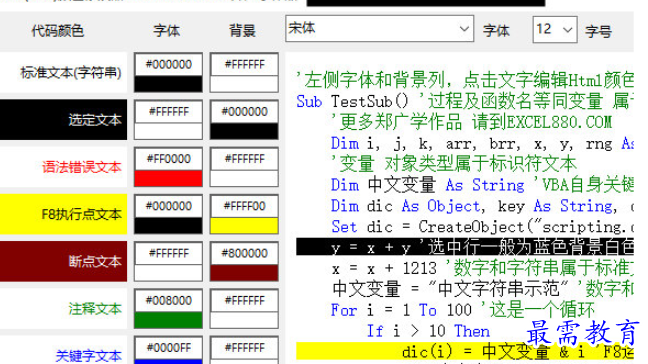Click the #000000 background field for 选定文本
Screen dimensions: 648x364
pos(244,112)
